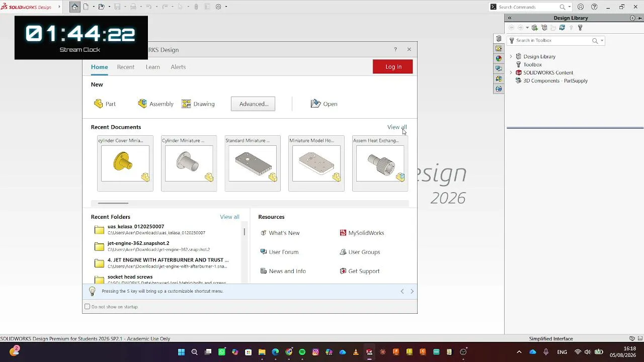Show hidden icons in the system tray
Image resolution: width=644 pixels, height=362 pixels.
(519, 352)
